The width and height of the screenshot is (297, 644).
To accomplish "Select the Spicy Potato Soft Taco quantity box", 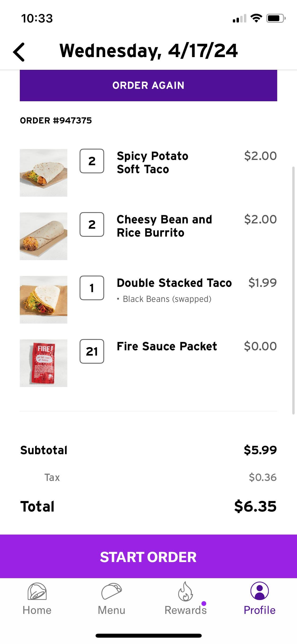I will [x=92, y=161].
